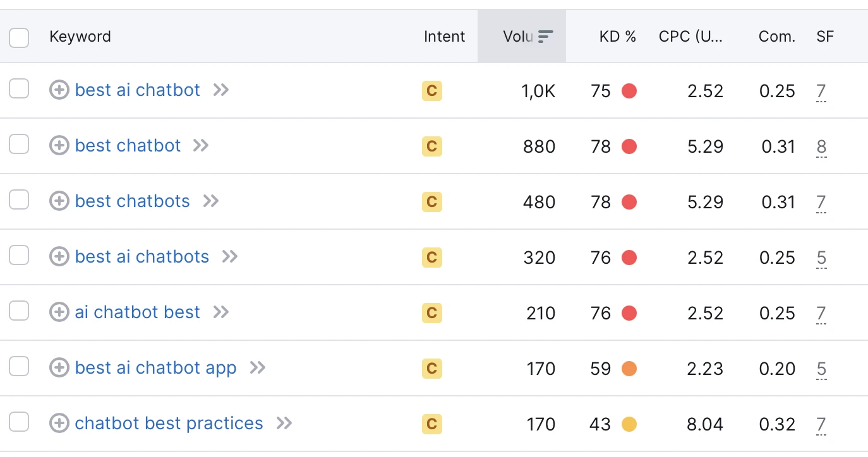Click the orange difficulty dot for best ai chatbot app
Image resolution: width=868 pixels, height=457 pixels.
(x=629, y=369)
